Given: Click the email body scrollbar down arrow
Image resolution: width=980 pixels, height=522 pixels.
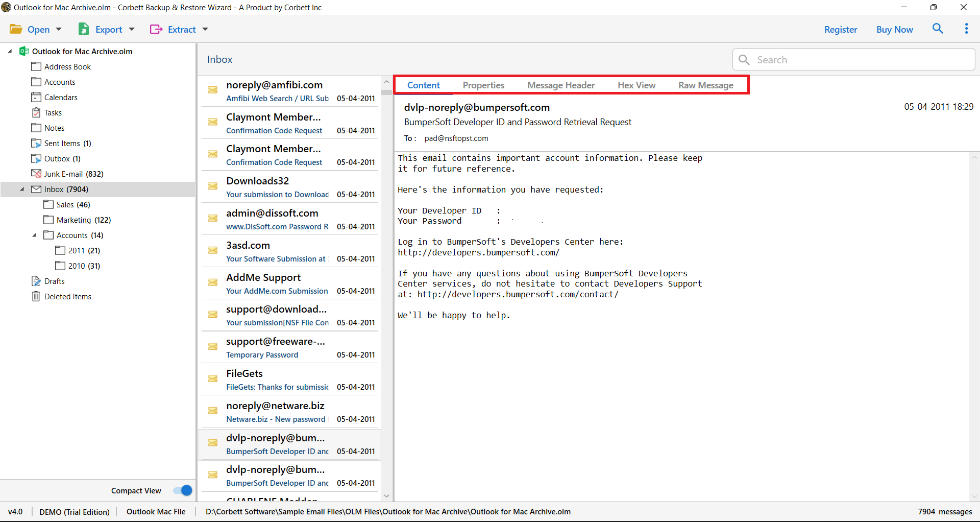Looking at the screenshot, I should pos(974,496).
